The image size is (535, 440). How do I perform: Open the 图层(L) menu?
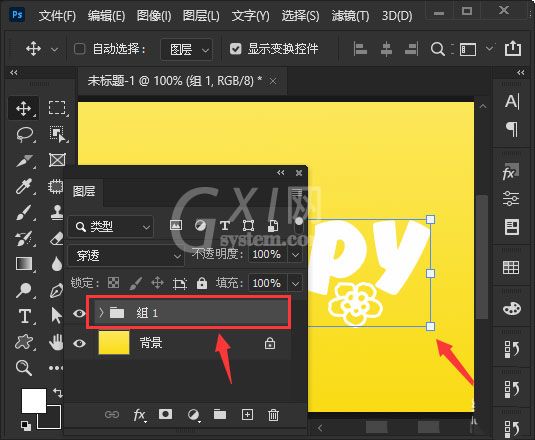click(201, 16)
